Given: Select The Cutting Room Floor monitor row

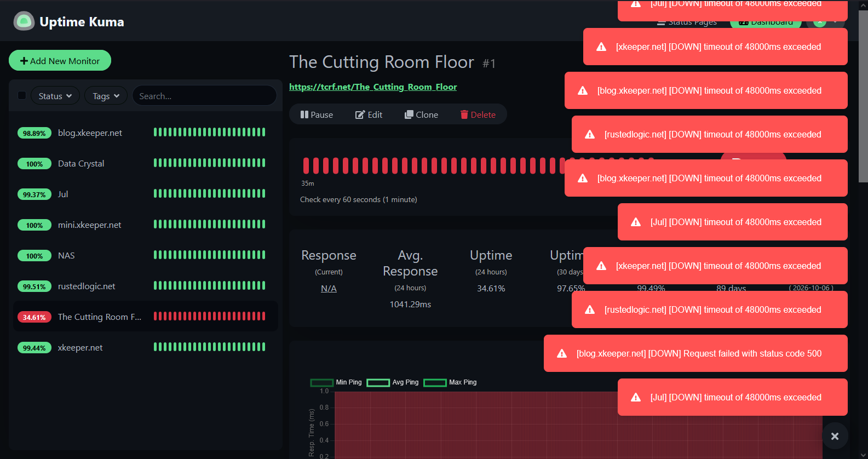Looking at the screenshot, I should pos(145,317).
